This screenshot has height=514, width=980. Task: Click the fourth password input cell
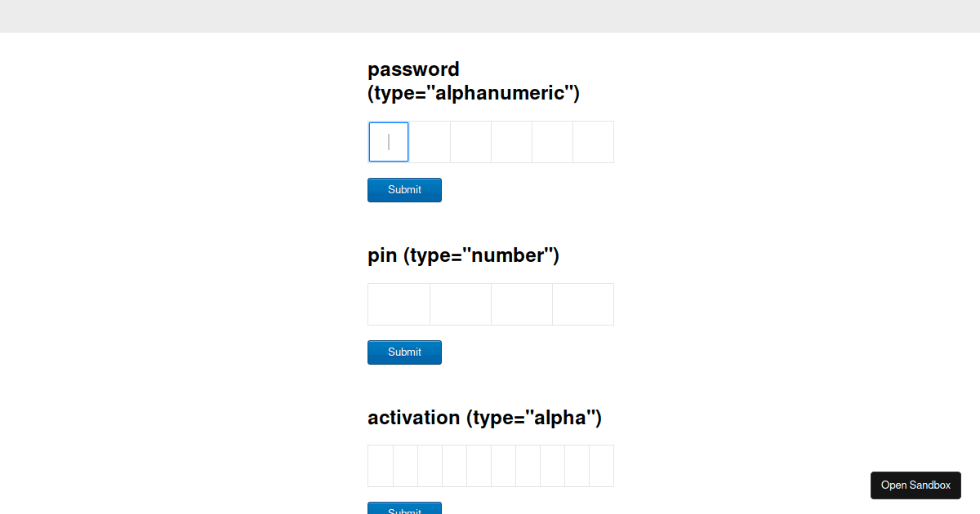[x=511, y=142]
